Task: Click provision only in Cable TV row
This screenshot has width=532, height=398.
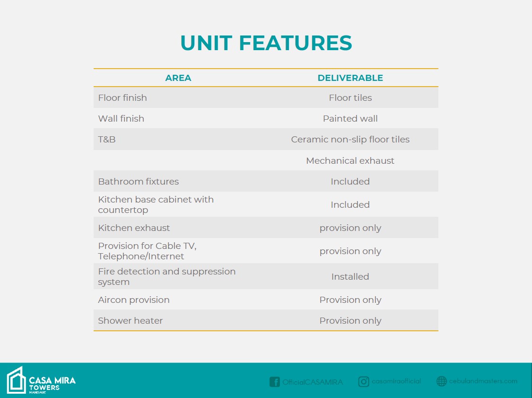Action: (350, 251)
